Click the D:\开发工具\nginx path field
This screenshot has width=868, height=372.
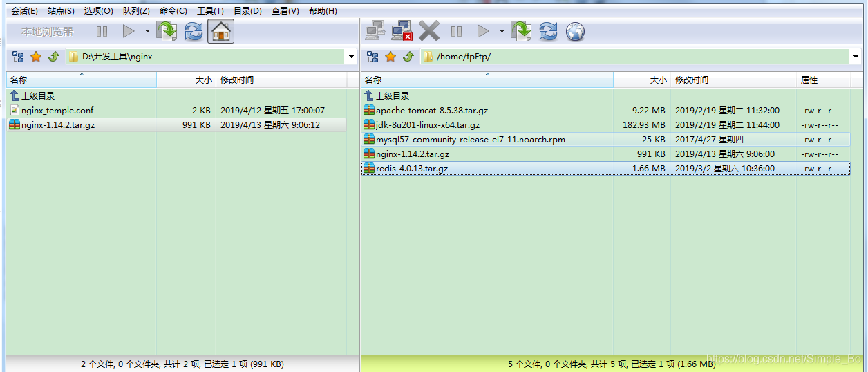click(205, 57)
